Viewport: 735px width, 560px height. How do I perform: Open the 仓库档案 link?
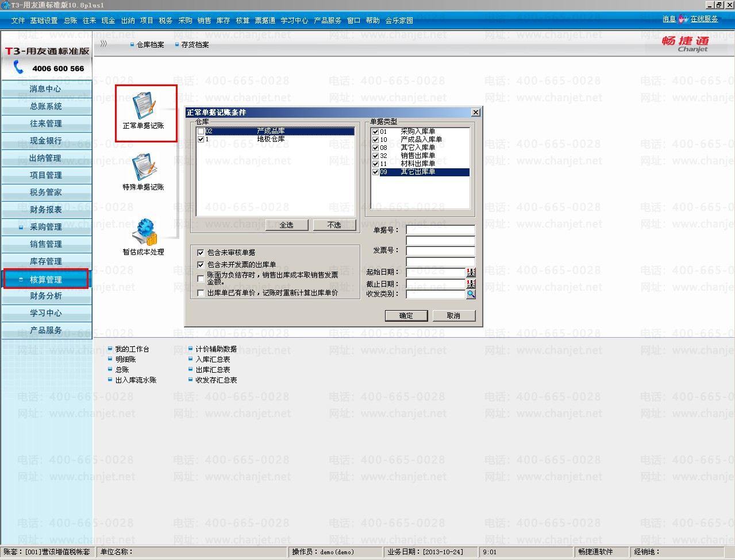click(151, 44)
